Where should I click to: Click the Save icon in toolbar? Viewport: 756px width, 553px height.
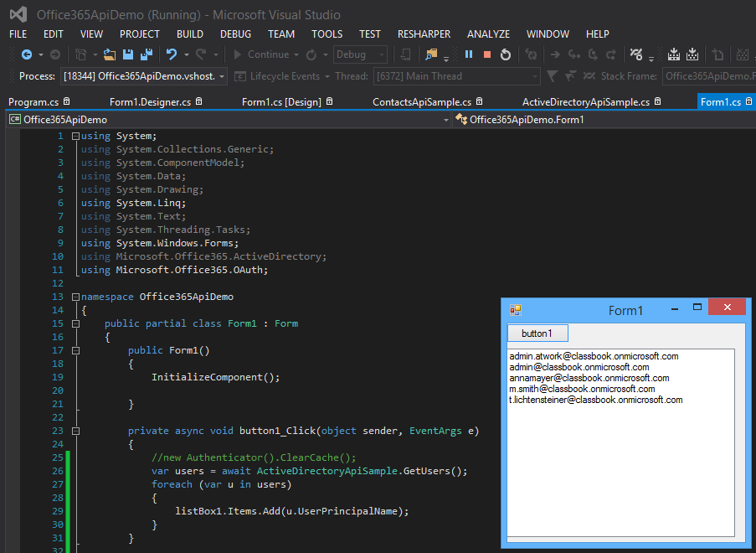click(128, 54)
